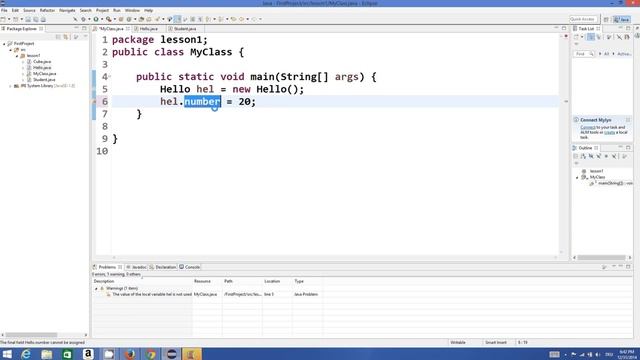Screen dimensions: 640x360
Task: Toggle Link with Editor in Package Explorer
Action: pos(66,37)
